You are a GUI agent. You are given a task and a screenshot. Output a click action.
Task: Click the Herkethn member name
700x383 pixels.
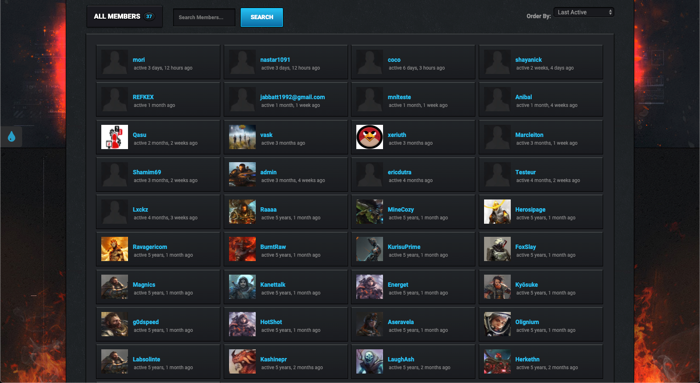pyautogui.click(x=527, y=359)
